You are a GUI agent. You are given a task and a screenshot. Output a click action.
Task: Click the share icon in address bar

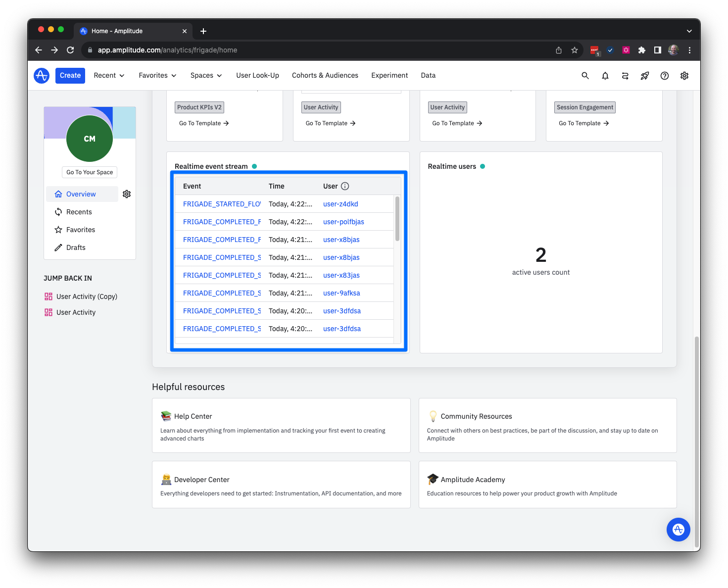pyautogui.click(x=559, y=50)
